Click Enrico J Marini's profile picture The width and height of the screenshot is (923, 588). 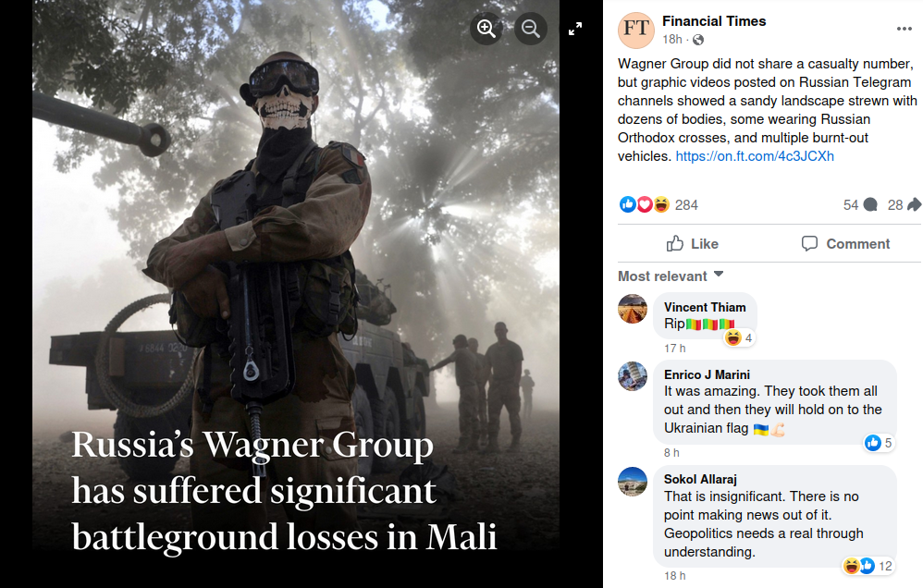[x=633, y=376]
